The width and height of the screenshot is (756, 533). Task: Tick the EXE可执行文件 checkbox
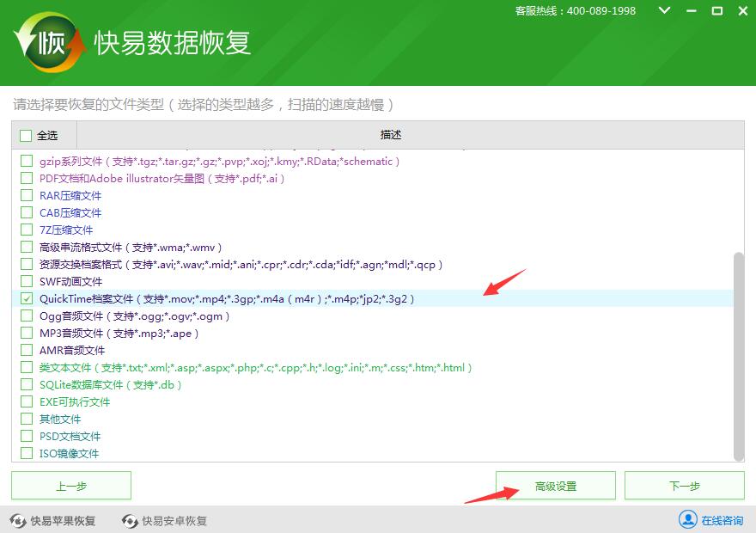tap(27, 401)
